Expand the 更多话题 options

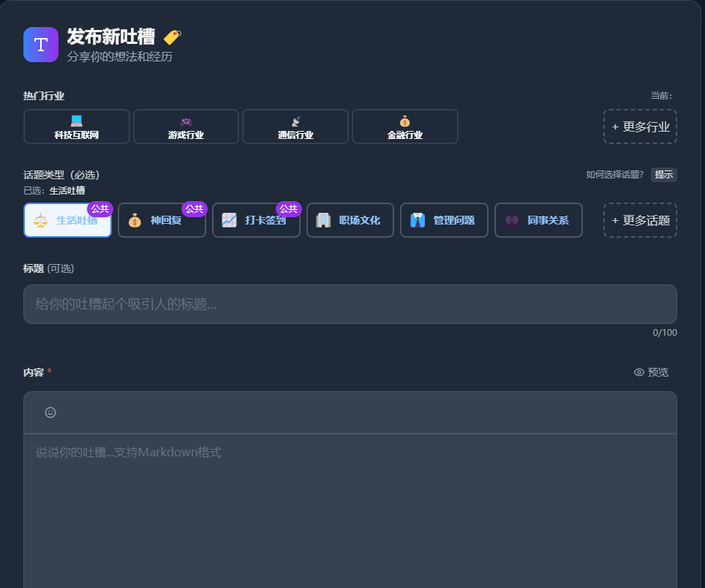640,220
